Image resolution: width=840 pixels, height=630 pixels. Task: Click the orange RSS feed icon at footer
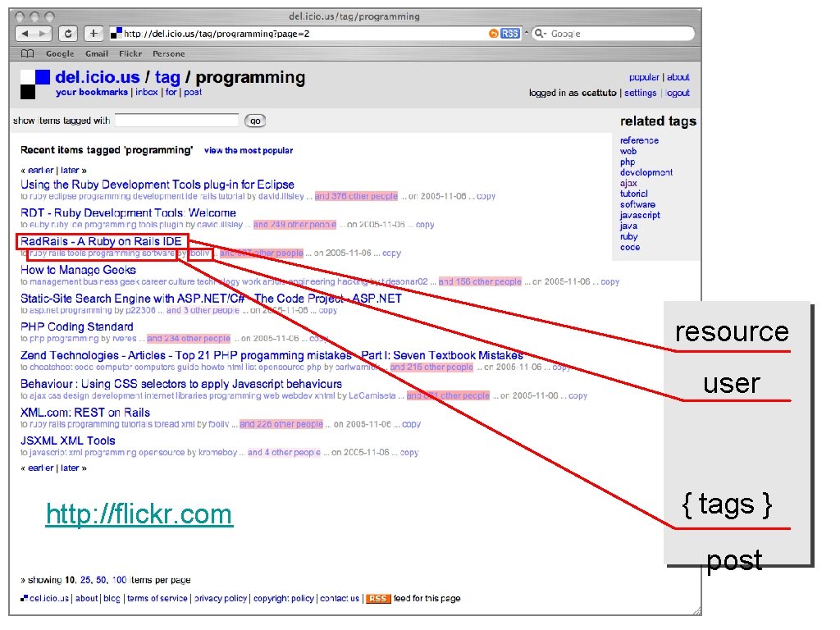pyautogui.click(x=378, y=598)
